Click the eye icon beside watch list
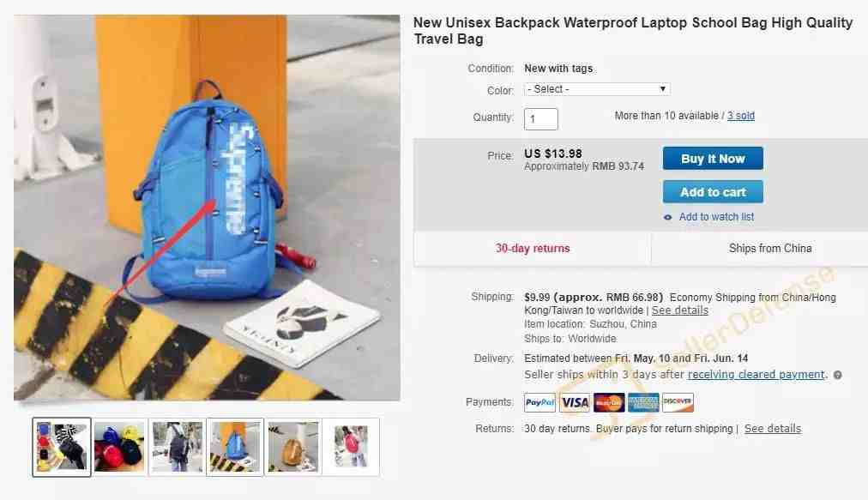The width and height of the screenshot is (868, 500). coord(667,217)
